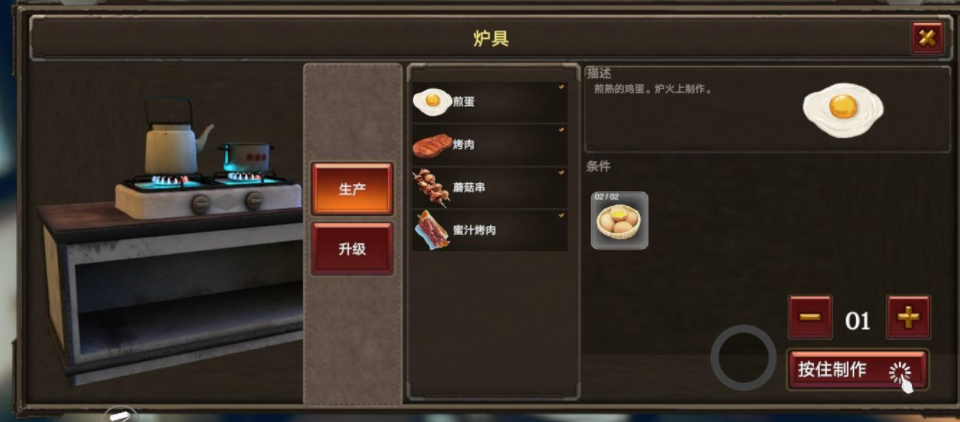This screenshot has width=960, height=422.
Task: Tap the egg basket ingredient slot
Action: 620,220
